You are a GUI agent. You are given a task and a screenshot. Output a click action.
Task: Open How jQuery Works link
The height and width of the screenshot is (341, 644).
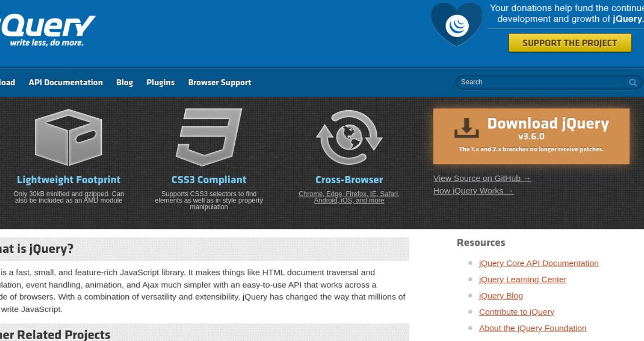pyautogui.click(x=473, y=191)
